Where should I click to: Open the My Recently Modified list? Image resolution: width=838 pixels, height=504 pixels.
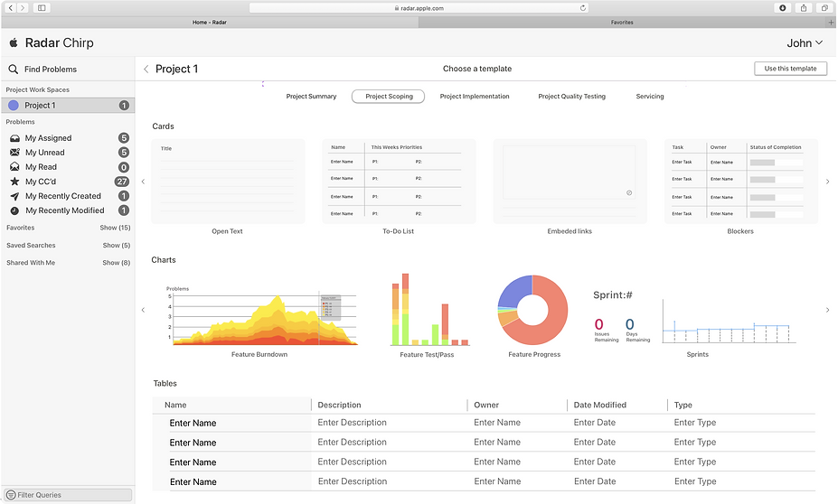[69, 210]
